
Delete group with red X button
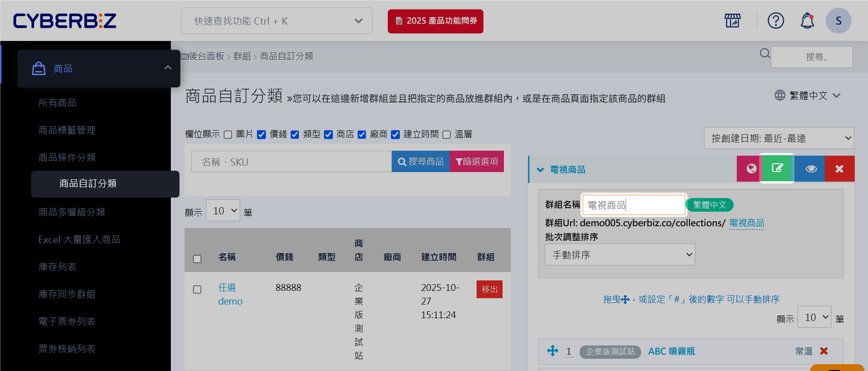(x=839, y=169)
